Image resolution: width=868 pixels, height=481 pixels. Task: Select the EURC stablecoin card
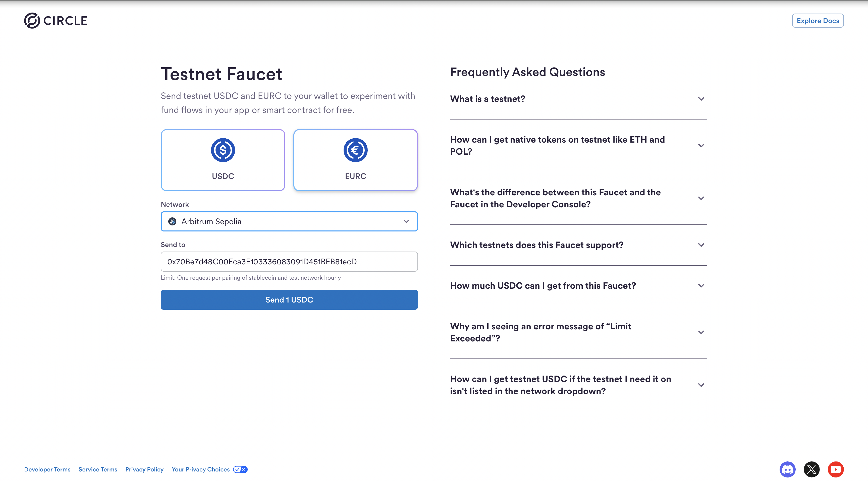pos(355,160)
